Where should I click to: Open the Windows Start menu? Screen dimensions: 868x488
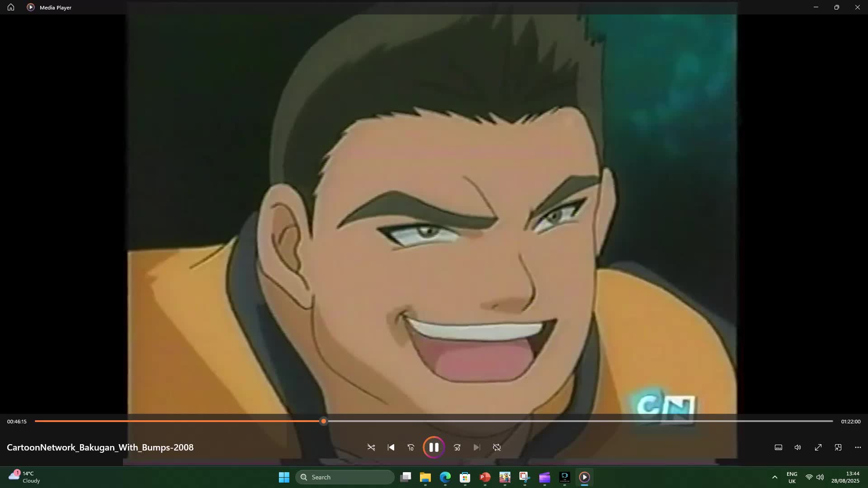284,477
